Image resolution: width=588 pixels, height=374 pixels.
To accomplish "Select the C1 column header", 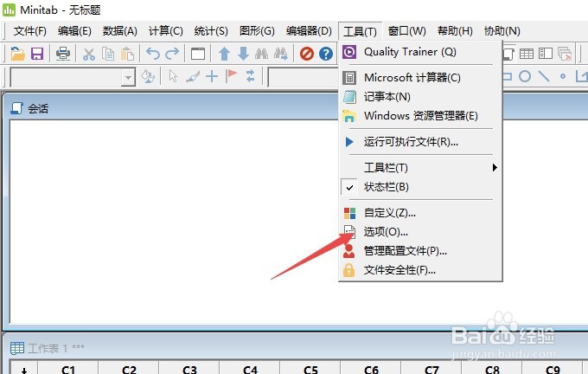I will click(68, 369).
